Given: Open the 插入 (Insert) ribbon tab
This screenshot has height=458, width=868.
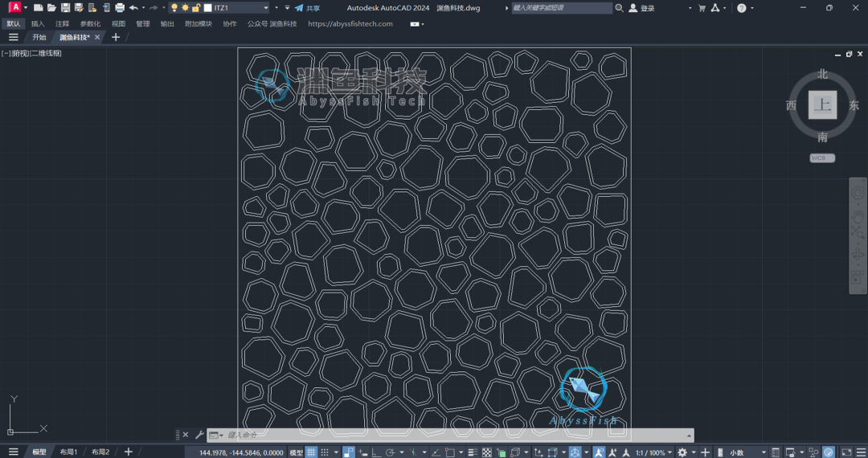Looking at the screenshot, I should (x=38, y=24).
